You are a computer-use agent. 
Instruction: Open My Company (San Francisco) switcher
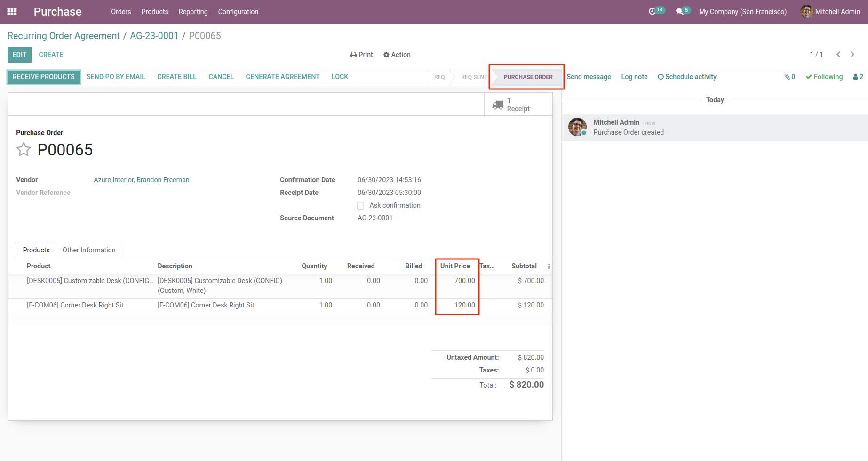tap(743, 12)
